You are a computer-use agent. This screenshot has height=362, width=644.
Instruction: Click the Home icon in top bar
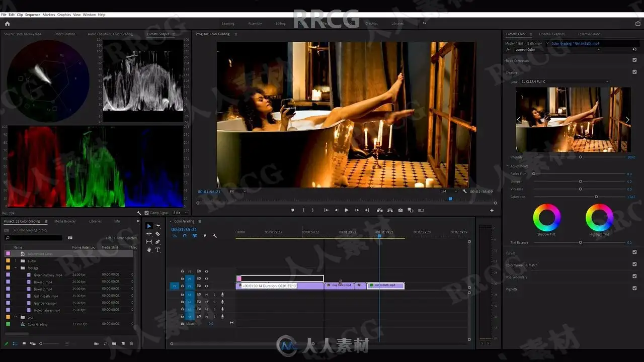click(x=7, y=23)
